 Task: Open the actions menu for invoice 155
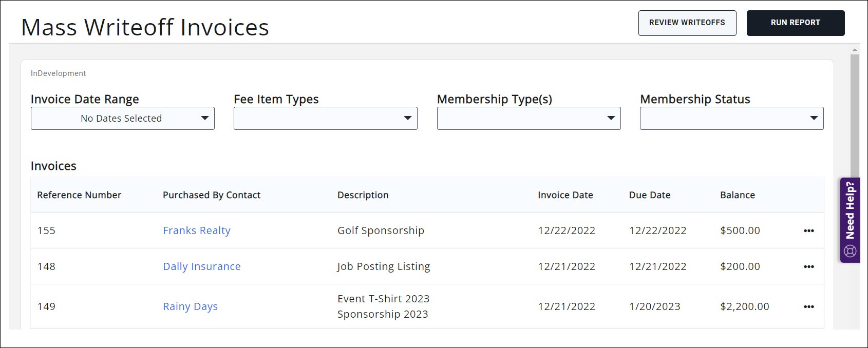click(808, 231)
